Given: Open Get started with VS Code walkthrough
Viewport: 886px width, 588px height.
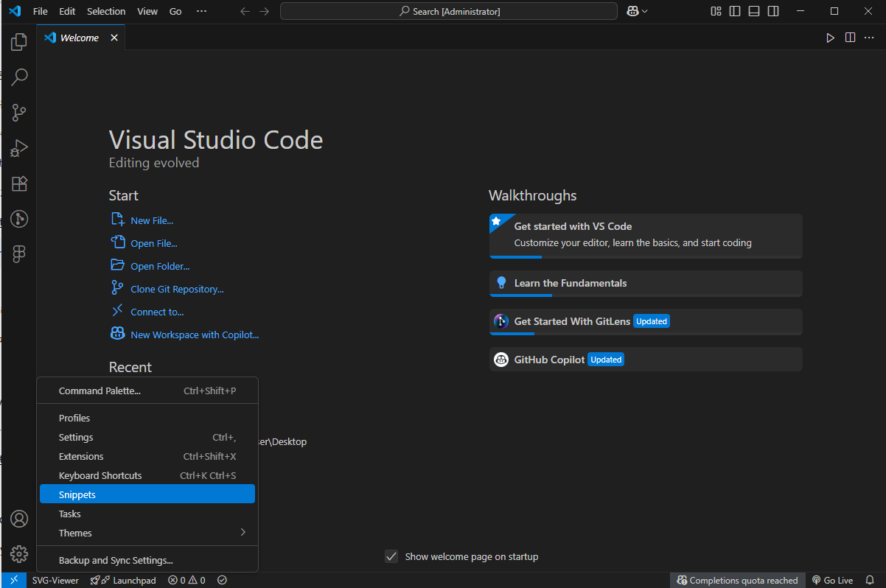Looking at the screenshot, I should 646,236.
